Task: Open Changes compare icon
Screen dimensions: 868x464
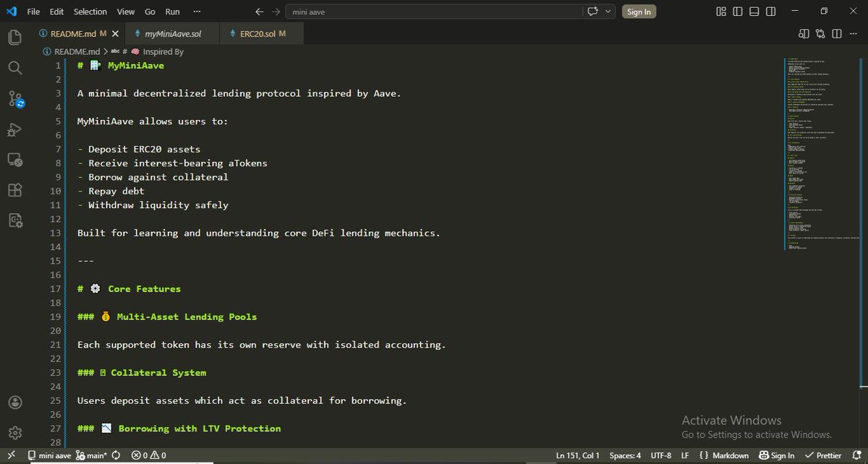Action: click(820, 33)
